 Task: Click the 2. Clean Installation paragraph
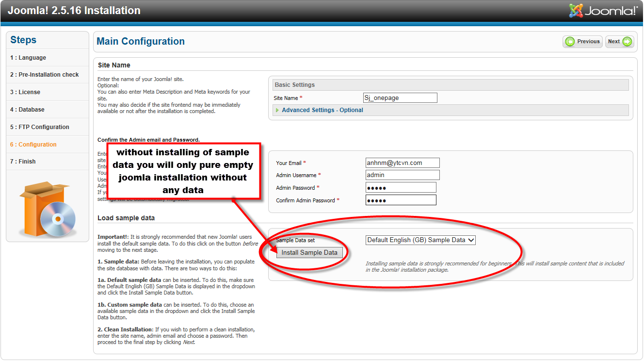click(x=176, y=336)
